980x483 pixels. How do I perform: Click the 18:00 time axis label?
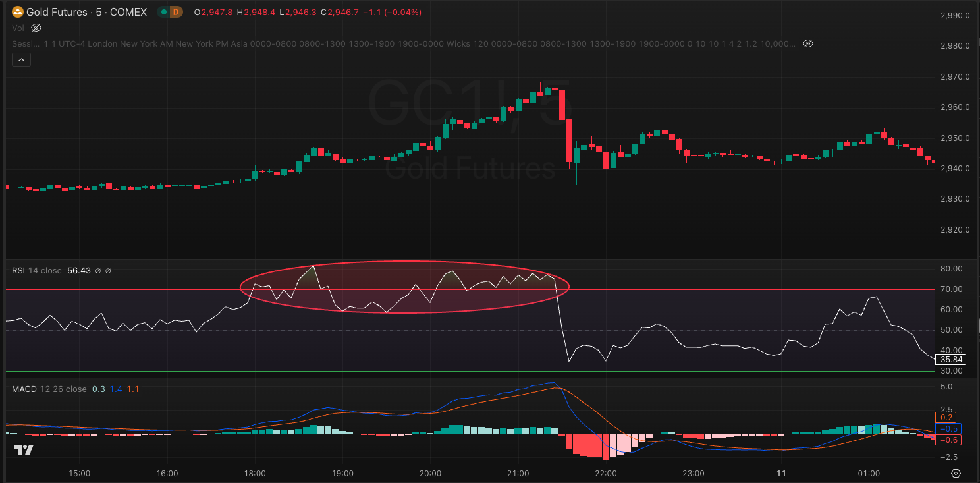coord(255,474)
